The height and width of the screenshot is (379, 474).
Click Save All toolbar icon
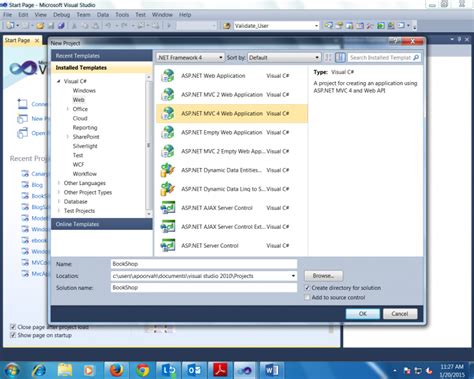[x=61, y=26]
